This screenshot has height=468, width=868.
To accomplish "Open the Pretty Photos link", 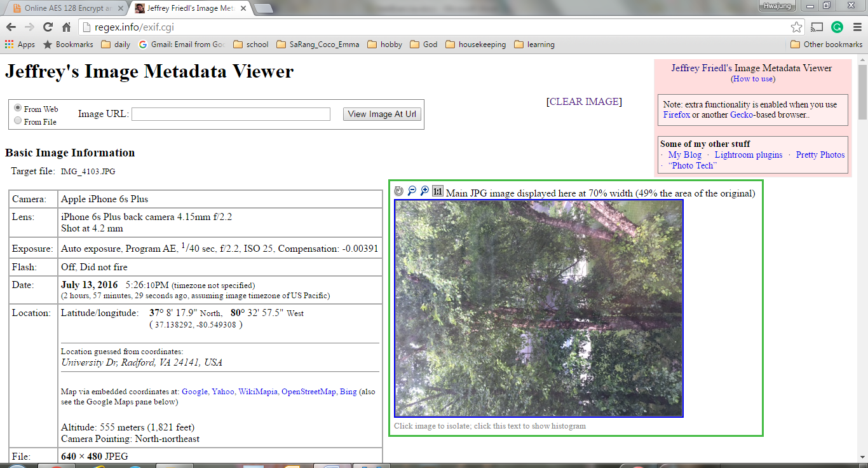I will click(820, 155).
